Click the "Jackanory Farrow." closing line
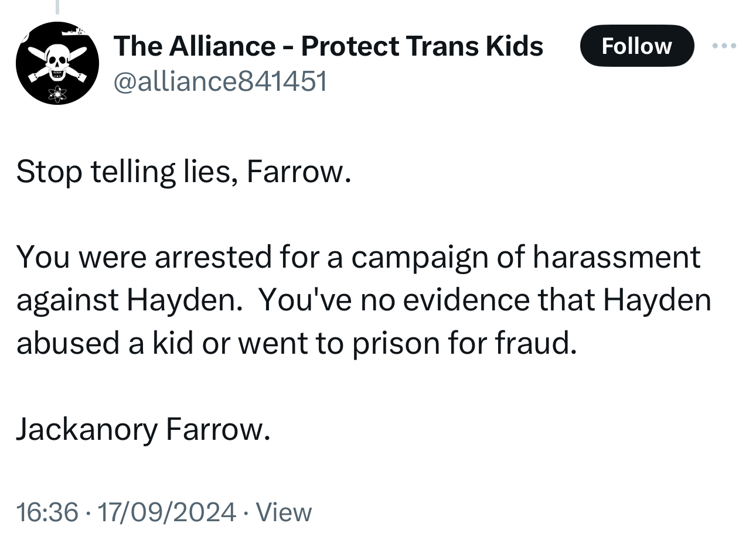Viewport: 756px width, 547px height. coord(143,429)
